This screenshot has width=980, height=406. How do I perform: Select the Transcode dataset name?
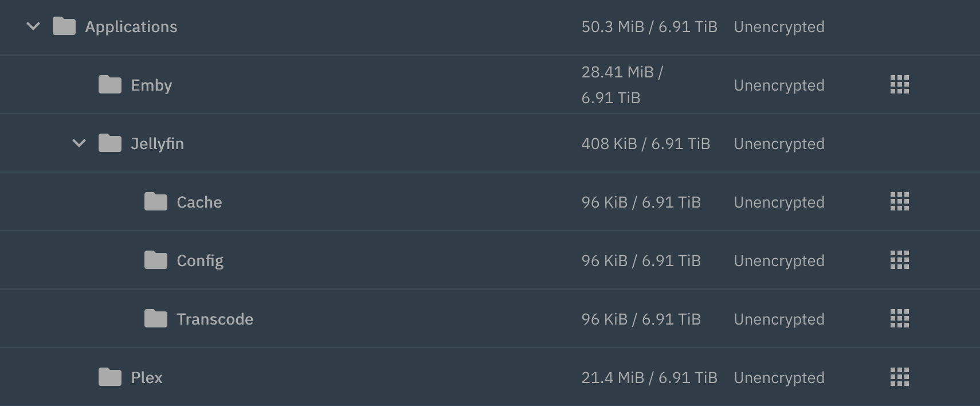point(215,319)
